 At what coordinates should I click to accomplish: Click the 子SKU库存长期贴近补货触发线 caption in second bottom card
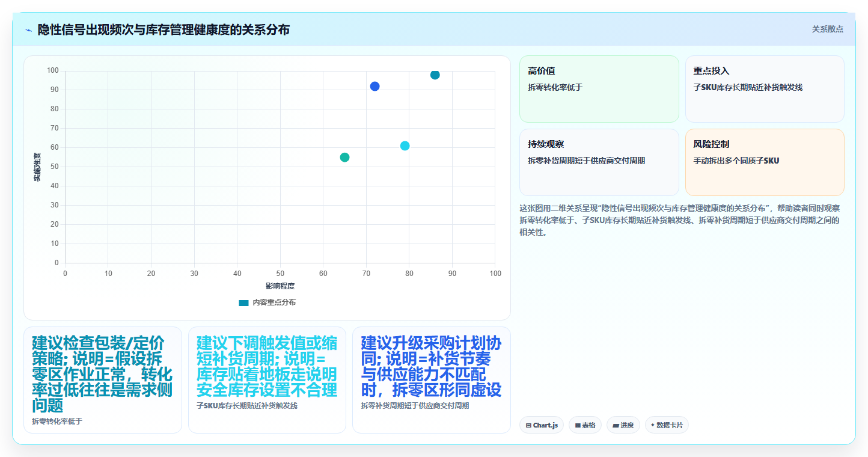tap(247, 405)
